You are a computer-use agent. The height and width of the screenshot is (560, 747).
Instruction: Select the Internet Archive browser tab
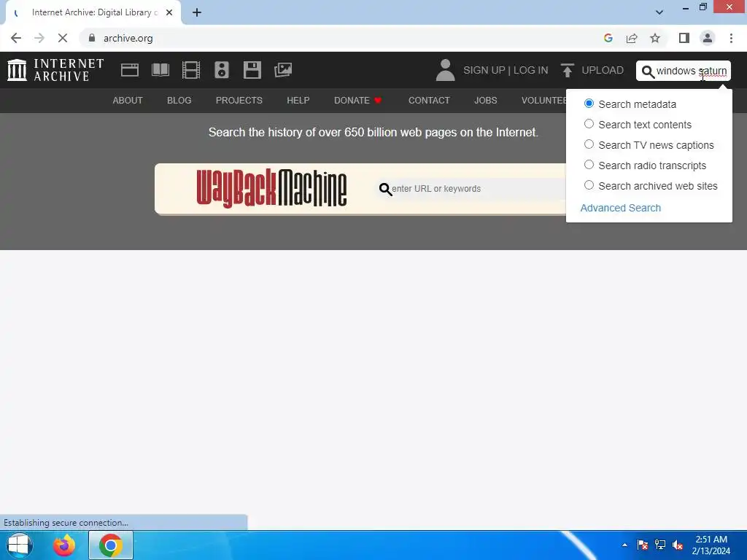pyautogui.click(x=93, y=13)
